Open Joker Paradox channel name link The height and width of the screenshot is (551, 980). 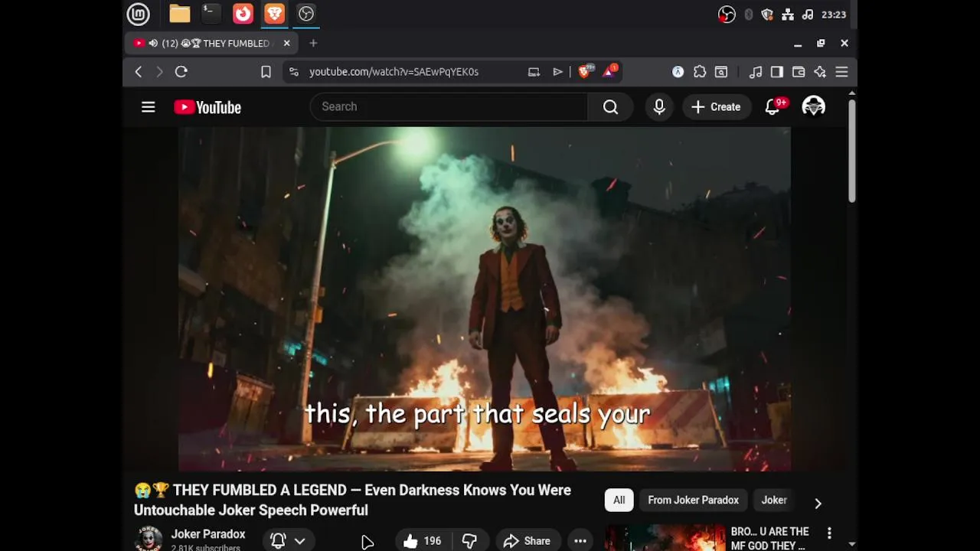tap(208, 534)
